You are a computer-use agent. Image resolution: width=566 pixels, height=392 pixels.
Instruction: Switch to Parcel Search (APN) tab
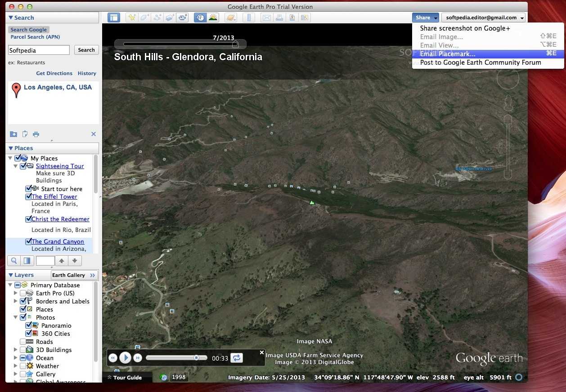35,37
